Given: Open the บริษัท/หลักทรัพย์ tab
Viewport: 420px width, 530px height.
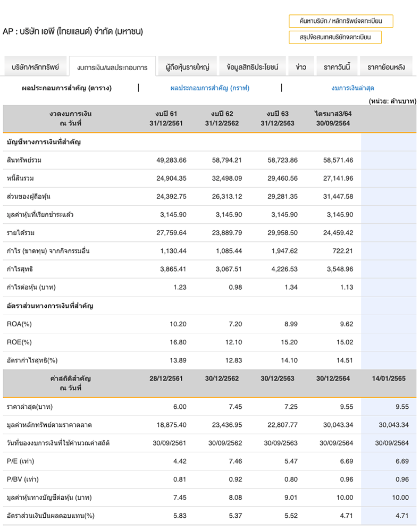Looking at the screenshot, I should coord(35,68).
